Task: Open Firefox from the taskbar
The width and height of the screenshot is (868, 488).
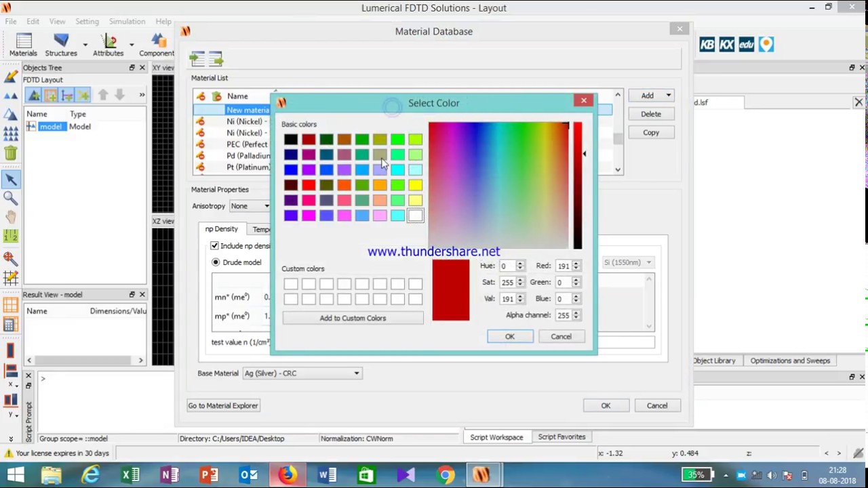Action: coord(288,475)
